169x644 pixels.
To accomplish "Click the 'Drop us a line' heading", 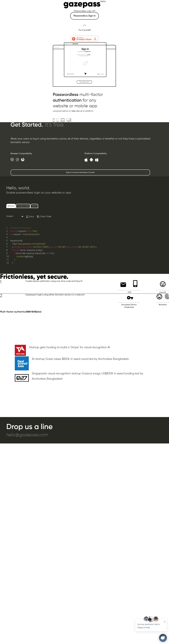I will coord(29,427).
